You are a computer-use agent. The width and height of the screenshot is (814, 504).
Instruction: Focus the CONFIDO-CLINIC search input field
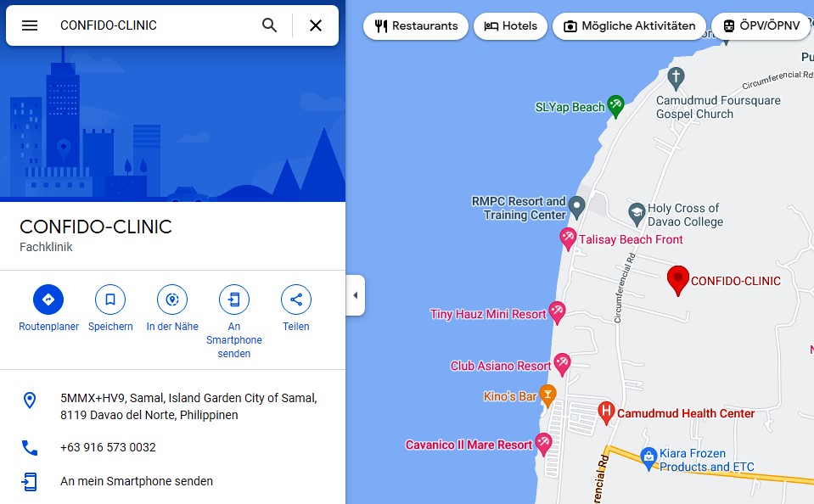pyautogui.click(x=155, y=25)
